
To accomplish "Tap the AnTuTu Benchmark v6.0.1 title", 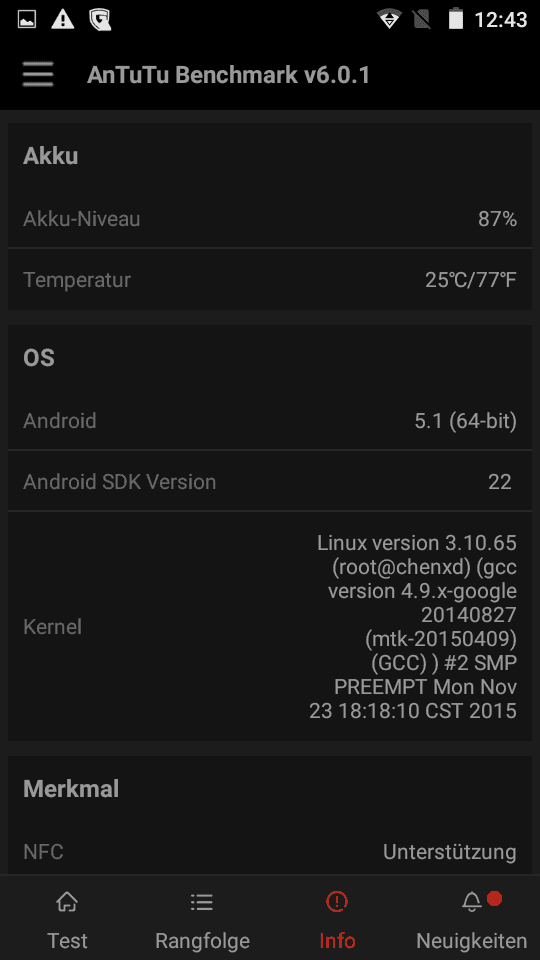I will [x=229, y=75].
